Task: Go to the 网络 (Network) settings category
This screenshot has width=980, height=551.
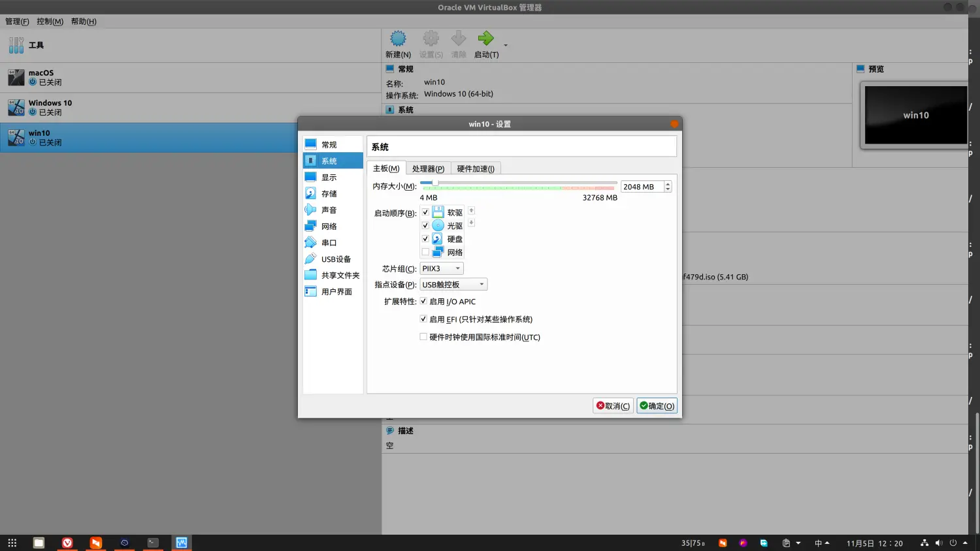Action: coord(329,227)
